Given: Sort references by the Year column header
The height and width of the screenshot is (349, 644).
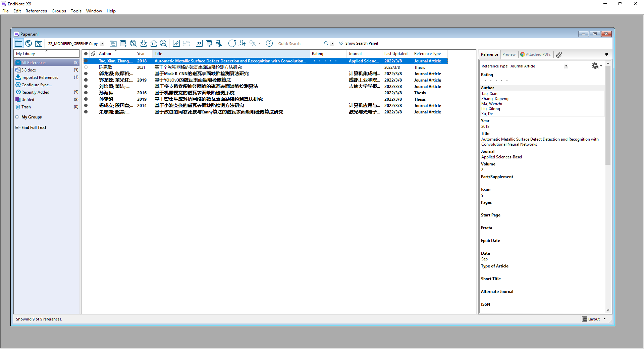Looking at the screenshot, I should coord(144,54).
